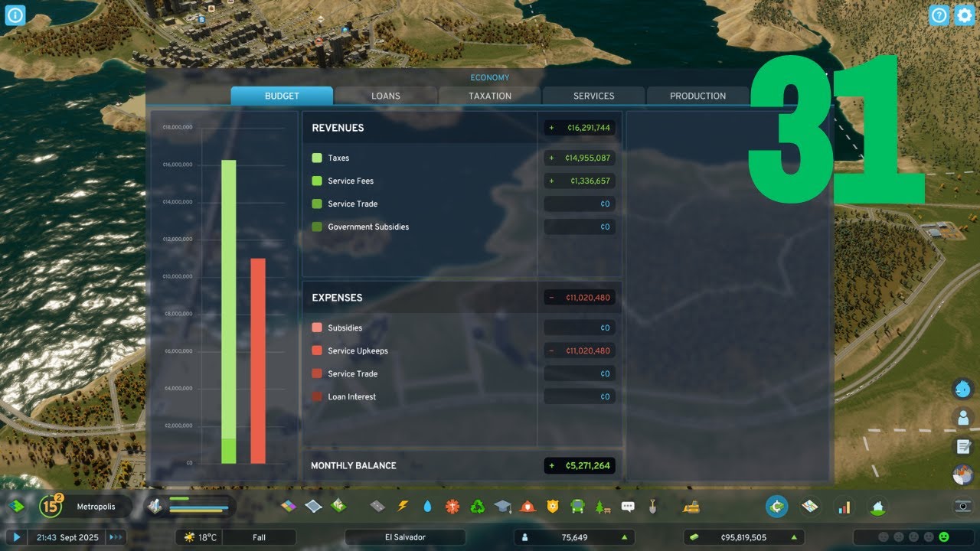Select the Loan Interest expense row
Screen dimensions: 980x551
[462, 396]
